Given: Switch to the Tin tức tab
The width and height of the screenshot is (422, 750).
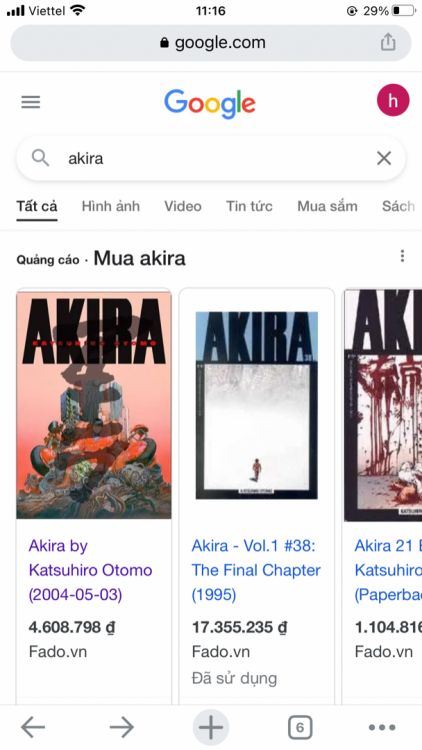Looking at the screenshot, I should pyautogui.click(x=249, y=206).
